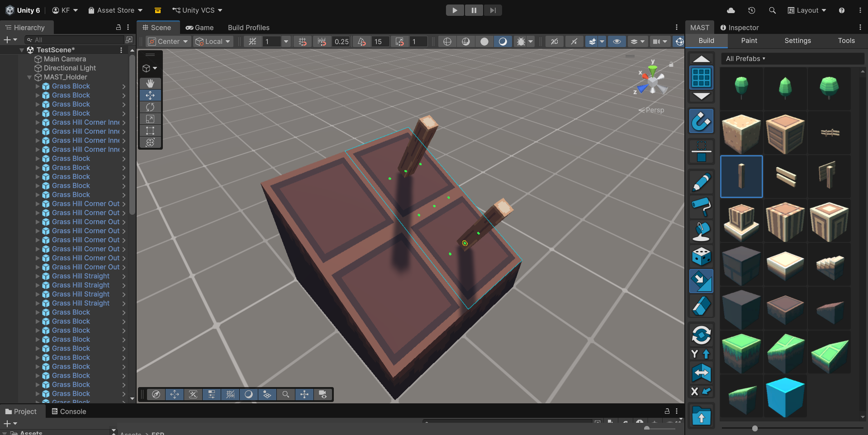The width and height of the screenshot is (868, 435).
Task: Click the Play button
Action: point(455,10)
